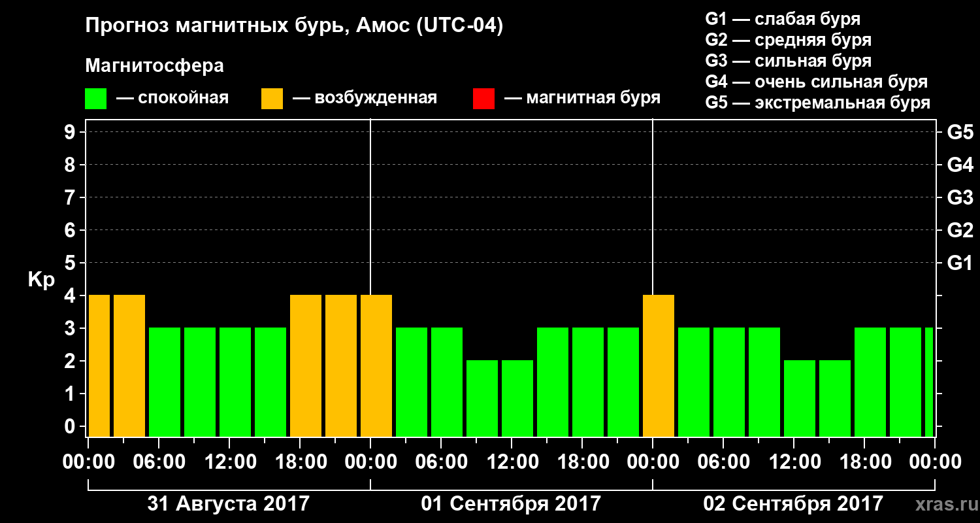Click the Kp 2 bar starting 12:00 on 02 Сентября
This screenshot has height=523, width=980.
(x=800, y=399)
